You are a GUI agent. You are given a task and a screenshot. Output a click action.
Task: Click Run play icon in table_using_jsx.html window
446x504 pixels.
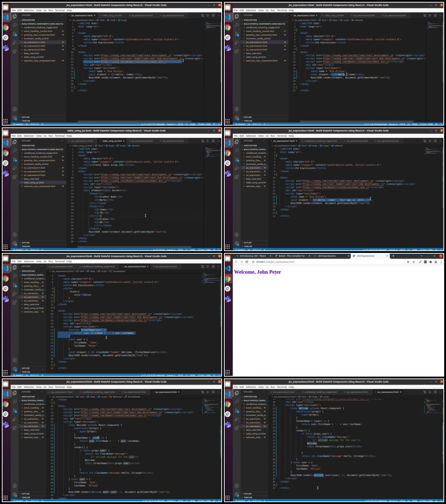[208, 141]
